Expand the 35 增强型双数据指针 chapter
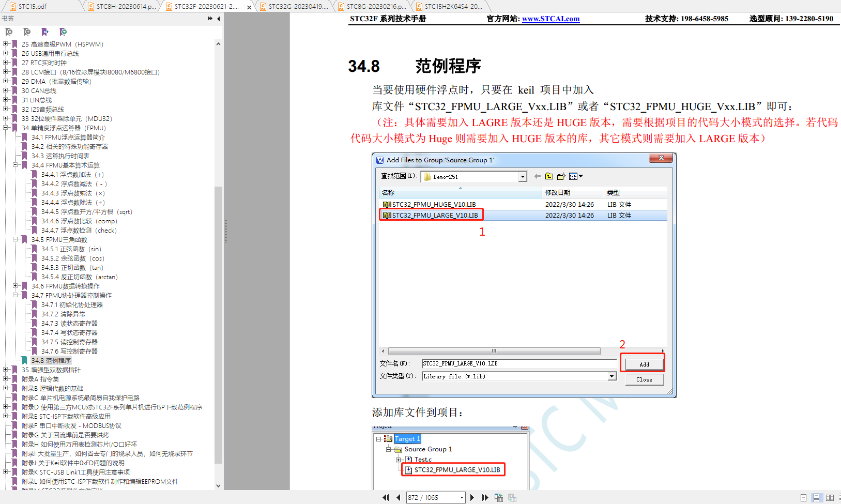 [6, 370]
